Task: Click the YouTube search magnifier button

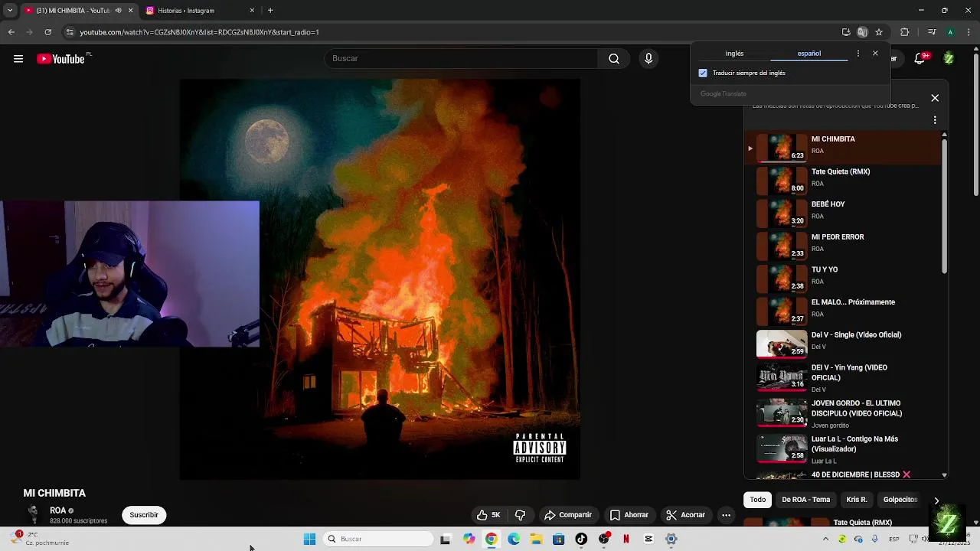Action: [x=614, y=59]
